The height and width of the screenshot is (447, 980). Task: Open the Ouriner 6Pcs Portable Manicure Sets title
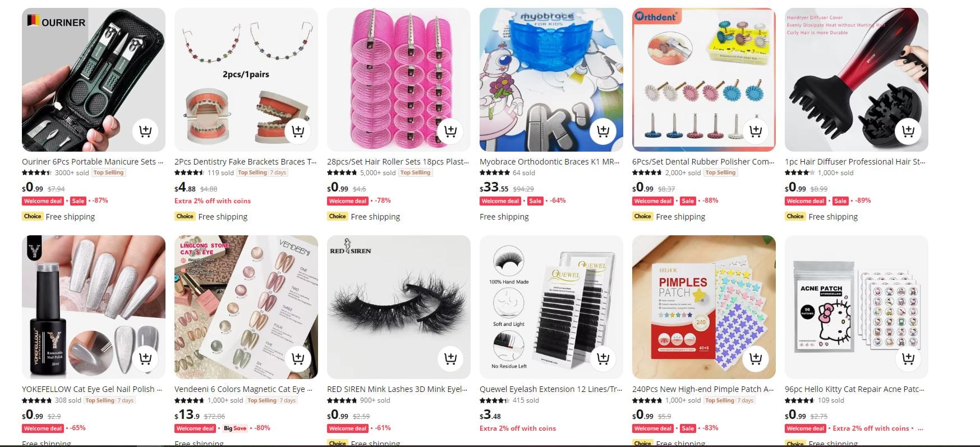[93, 162]
